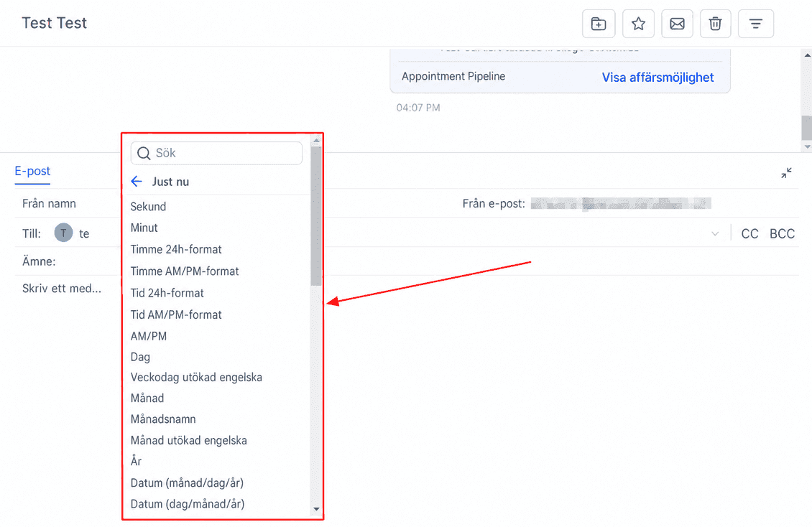Delete conversation with the trash icon
812x527 pixels.
click(x=715, y=24)
